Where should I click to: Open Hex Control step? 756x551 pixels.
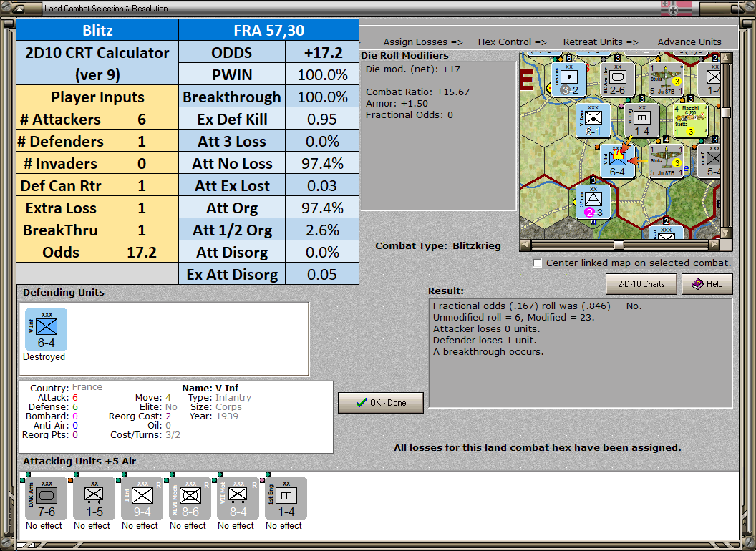click(x=512, y=42)
